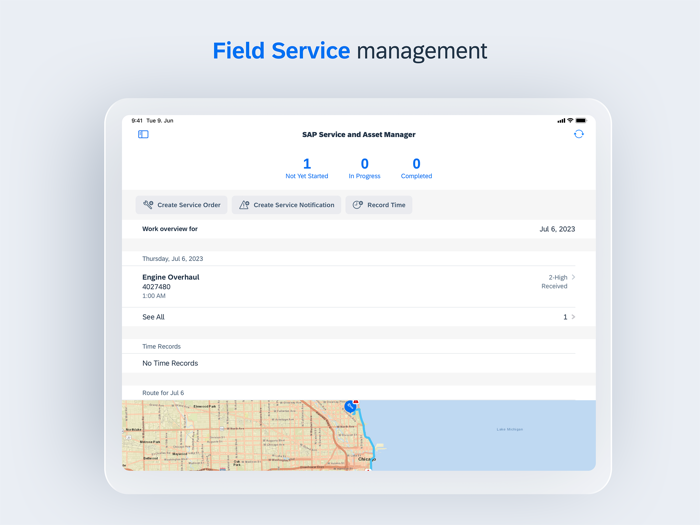Expand the See All chevron
Viewport: 700px width, 525px height.
(x=573, y=317)
